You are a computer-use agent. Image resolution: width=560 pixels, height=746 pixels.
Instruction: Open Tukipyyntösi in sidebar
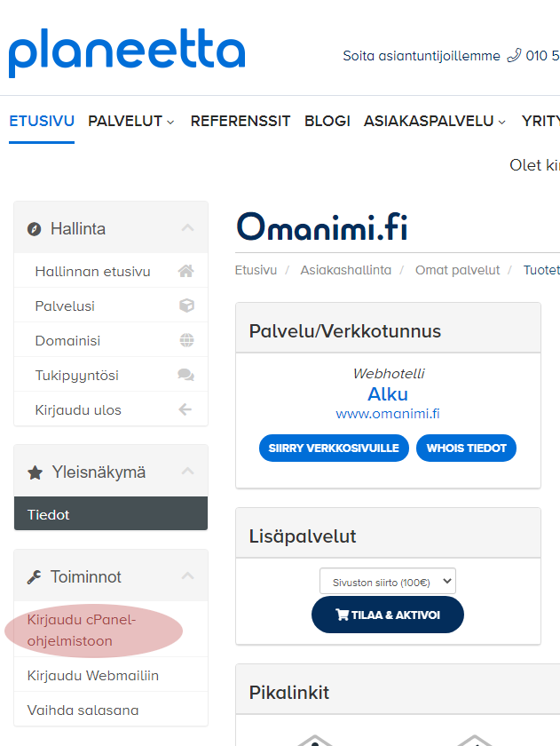coord(111,375)
